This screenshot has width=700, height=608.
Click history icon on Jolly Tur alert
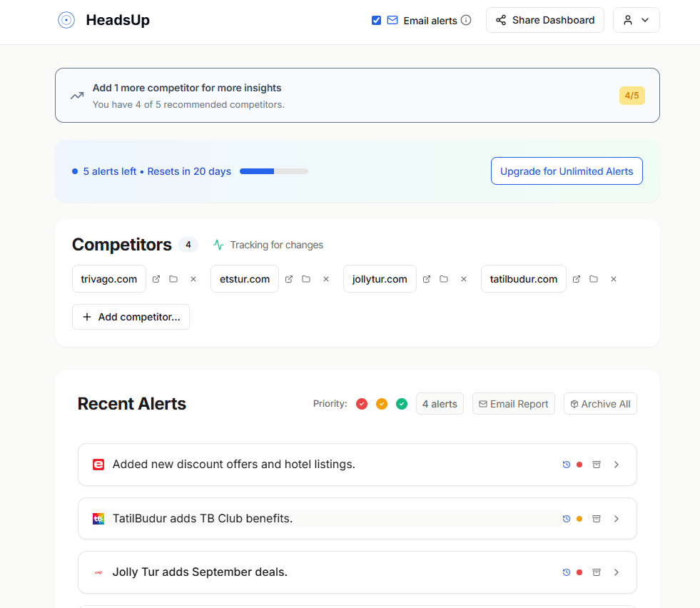pyautogui.click(x=566, y=572)
